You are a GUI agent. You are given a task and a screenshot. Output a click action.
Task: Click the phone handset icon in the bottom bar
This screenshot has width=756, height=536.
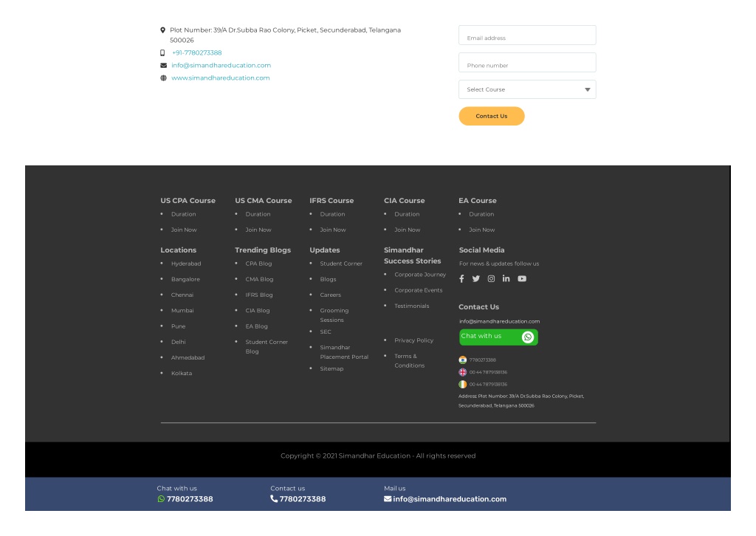coord(274,498)
